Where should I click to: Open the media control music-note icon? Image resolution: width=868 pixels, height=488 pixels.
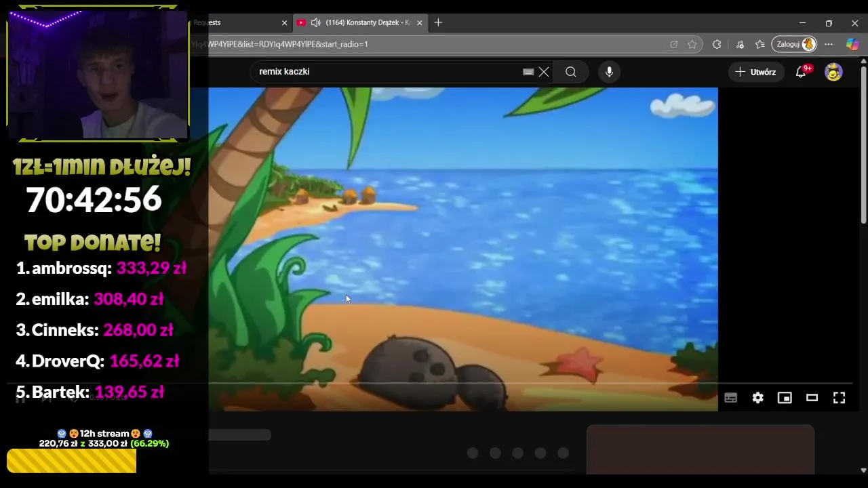[x=740, y=44]
